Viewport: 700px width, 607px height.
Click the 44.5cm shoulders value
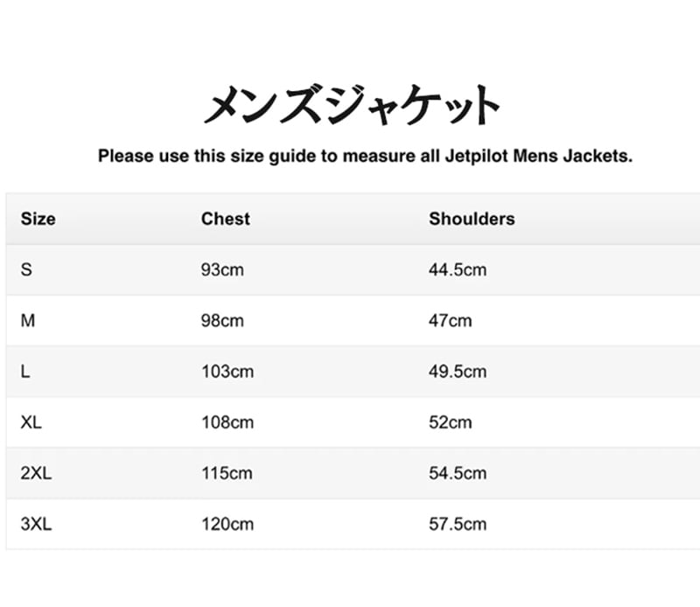click(x=457, y=269)
